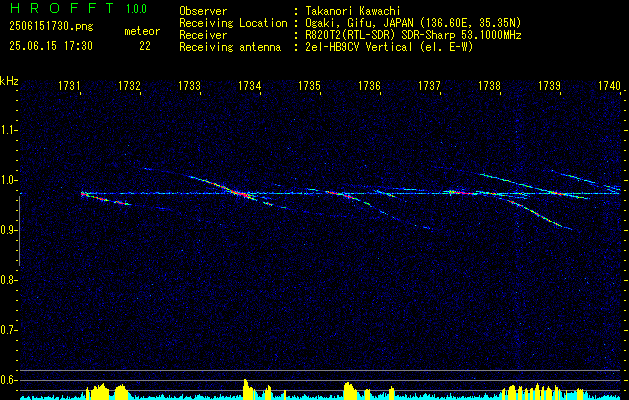This screenshot has width=629, height=400.
Task: Click the 1738 time marker
Action: point(489,85)
